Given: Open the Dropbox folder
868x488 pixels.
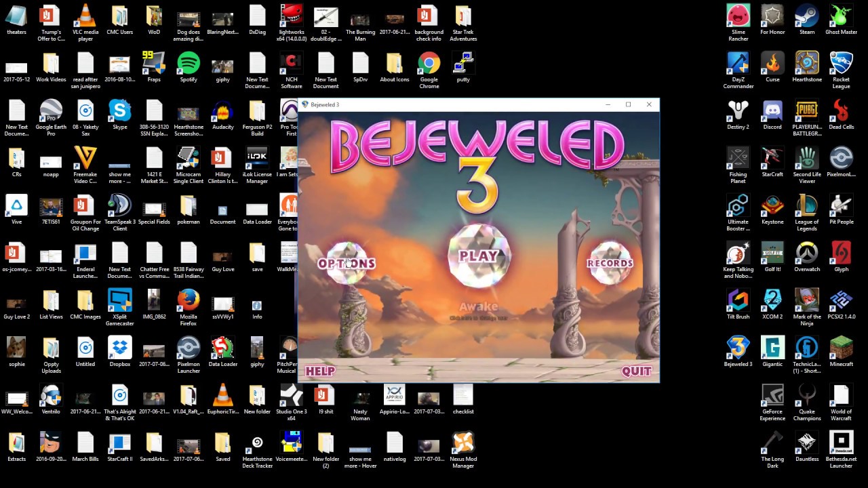Looking at the screenshot, I should (119, 347).
